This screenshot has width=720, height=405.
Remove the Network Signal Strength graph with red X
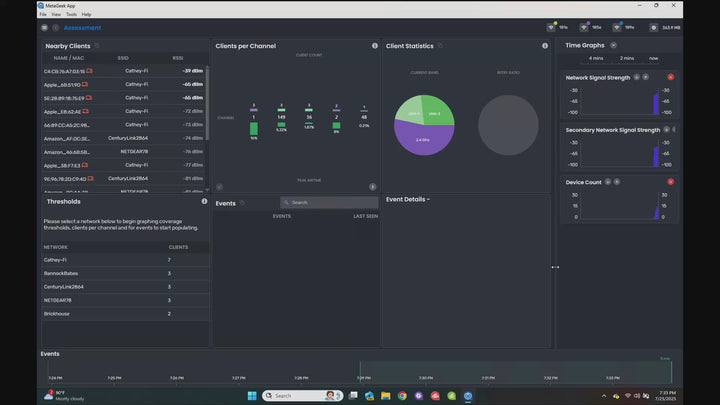671,77
